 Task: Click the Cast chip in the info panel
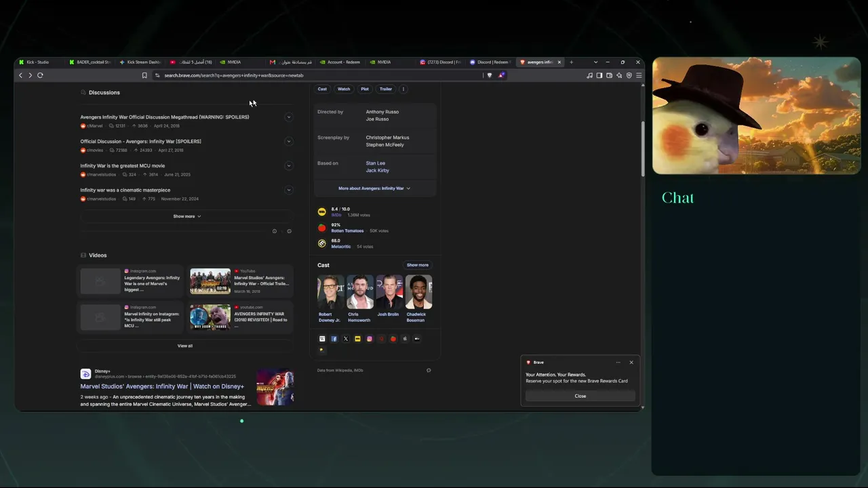pos(322,89)
